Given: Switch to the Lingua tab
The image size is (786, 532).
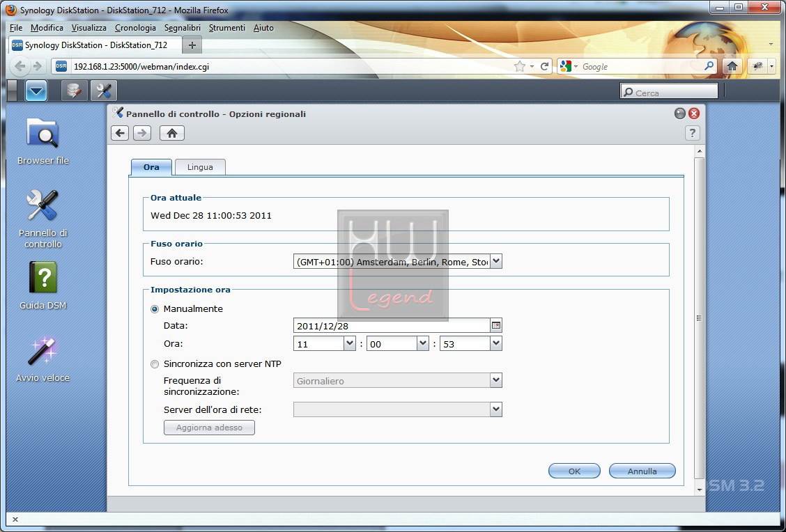Looking at the screenshot, I should click(200, 167).
